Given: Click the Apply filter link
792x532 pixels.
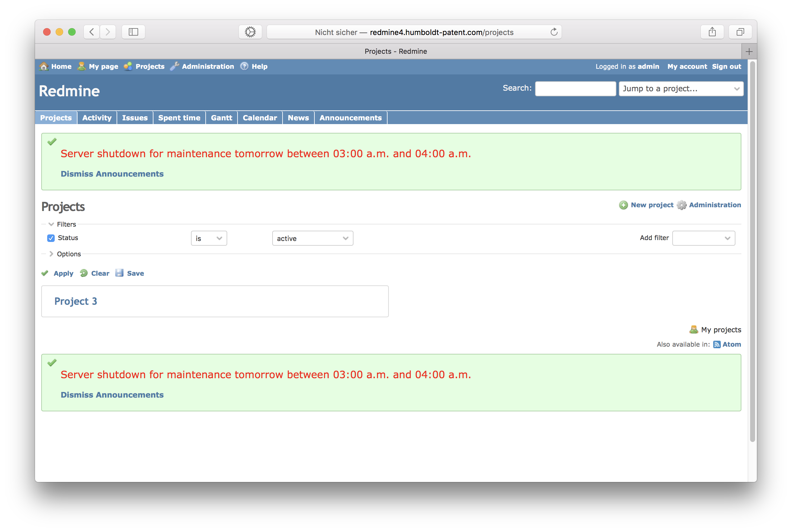Looking at the screenshot, I should (63, 273).
